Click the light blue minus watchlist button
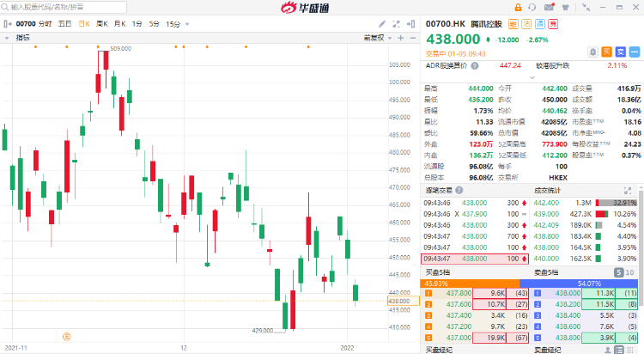Image resolution: width=644 pixels, height=354 pixels. click(635, 52)
